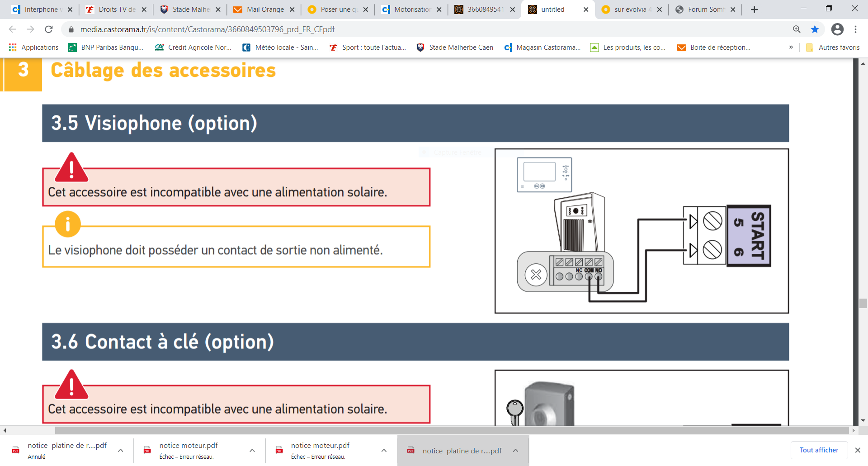868x466 pixels.
Task: Switch to the Mail Orange tab
Action: (x=265, y=10)
